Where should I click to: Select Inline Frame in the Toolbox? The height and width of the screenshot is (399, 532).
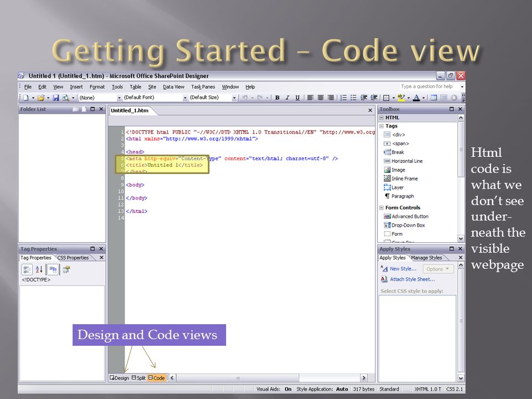point(401,179)
